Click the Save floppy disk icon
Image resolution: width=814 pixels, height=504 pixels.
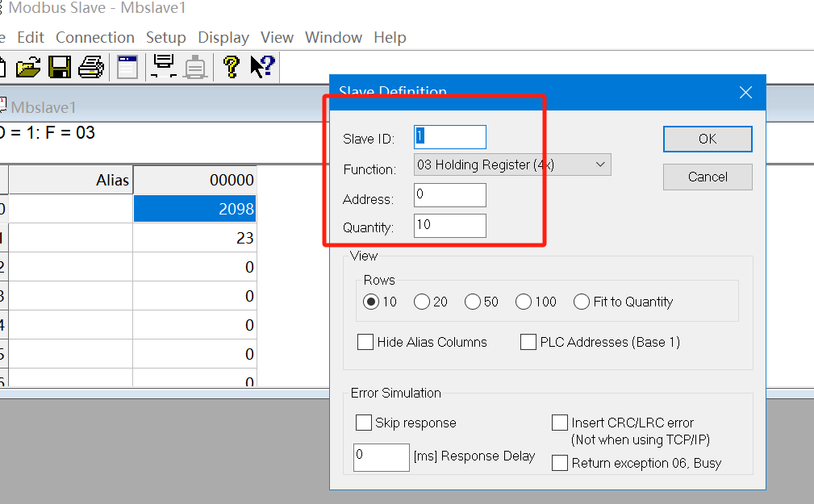tap(60, 67)
